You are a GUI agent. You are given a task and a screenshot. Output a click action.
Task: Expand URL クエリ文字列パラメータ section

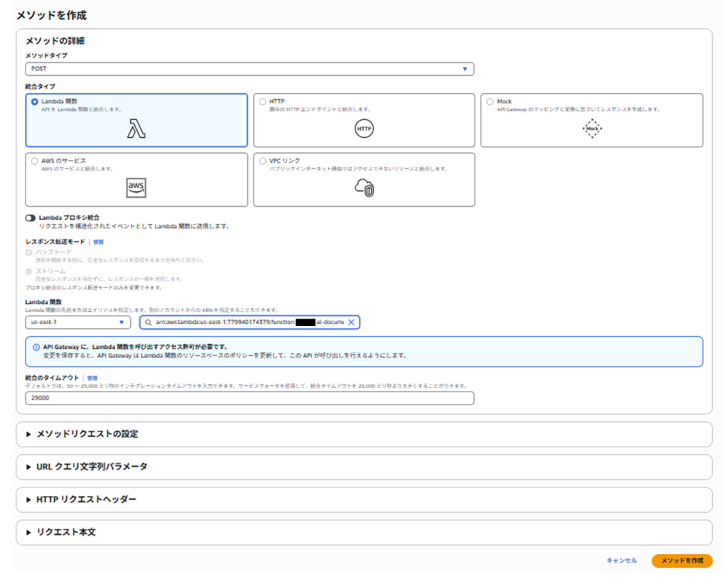click(364, 467)
